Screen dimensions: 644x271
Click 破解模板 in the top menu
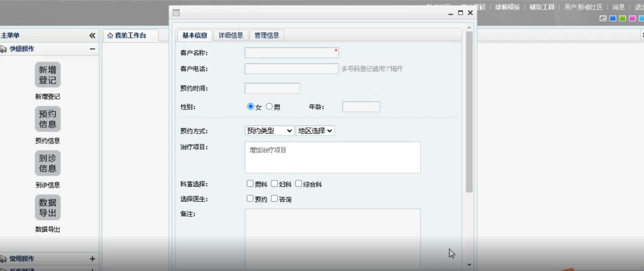click(507, 7)
